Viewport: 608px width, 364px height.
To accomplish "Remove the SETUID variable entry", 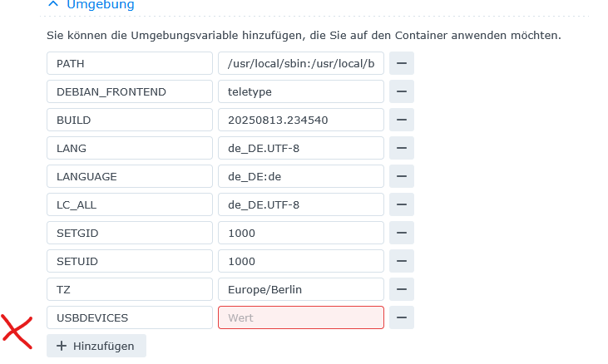I will (x=402, y=261).
